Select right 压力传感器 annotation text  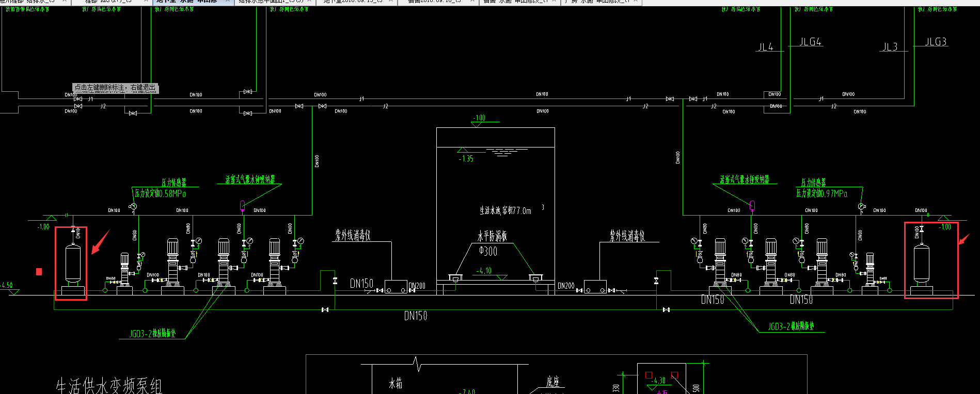click(813, 183)
